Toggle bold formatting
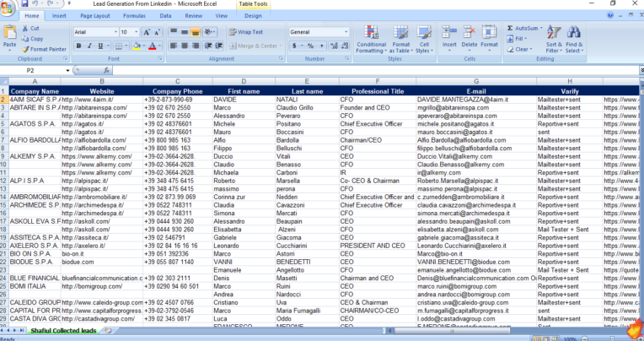The image size is (644, 341). coord(78,46)
